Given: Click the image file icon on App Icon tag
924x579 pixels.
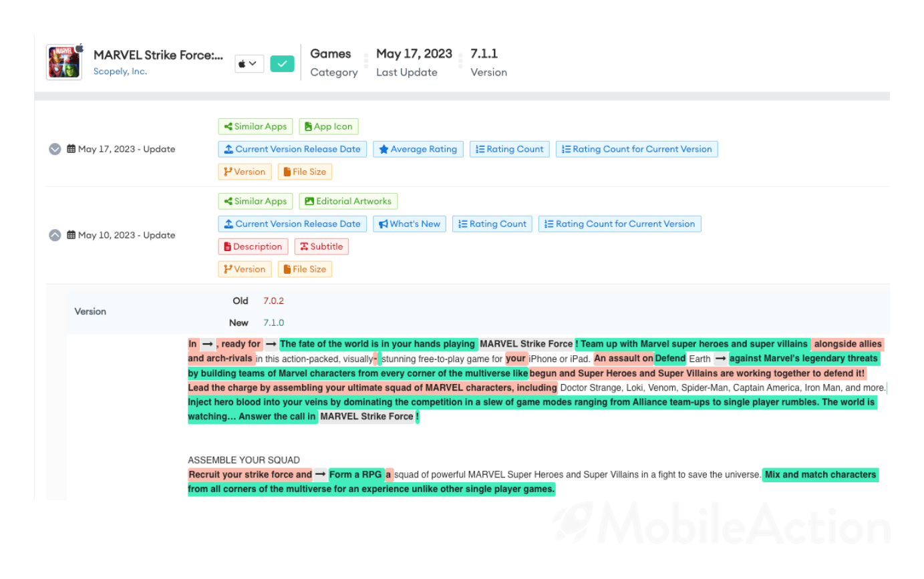Looking at the screenshot, I should pyautogui.click(x=309, y=126).
